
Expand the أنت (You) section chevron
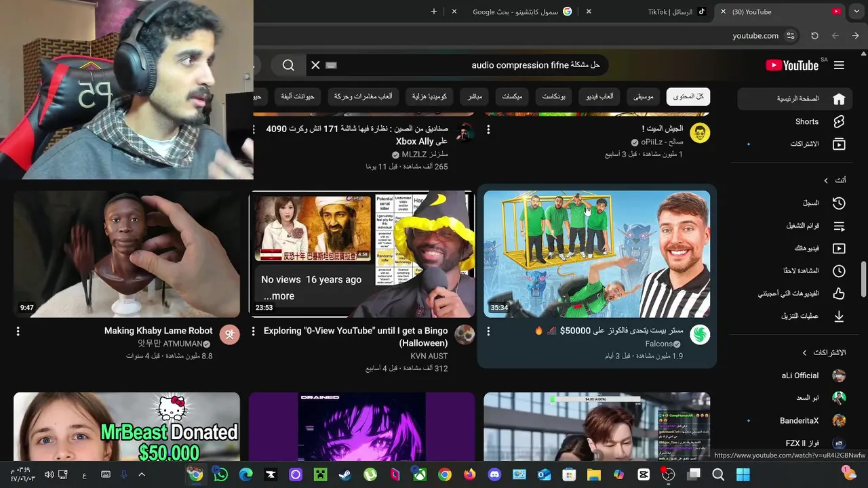(x=826, y=180)
